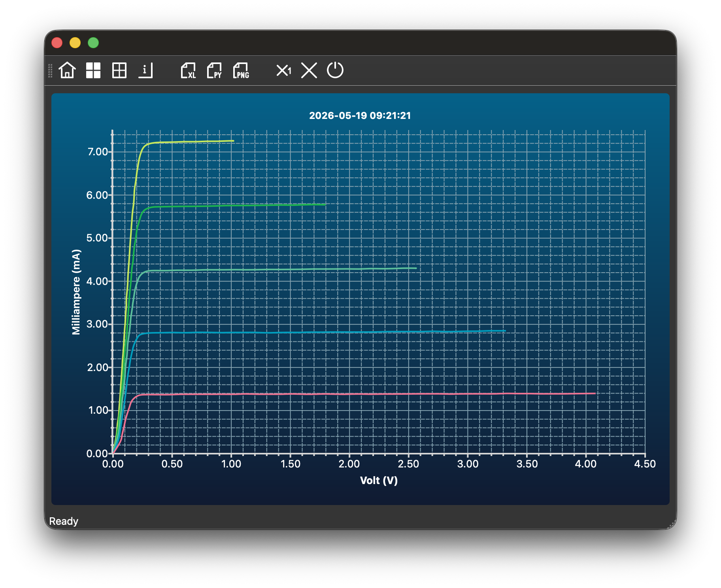Click the X1 remove-one-curve icon

pyautogui.click(x=283, y=70)
